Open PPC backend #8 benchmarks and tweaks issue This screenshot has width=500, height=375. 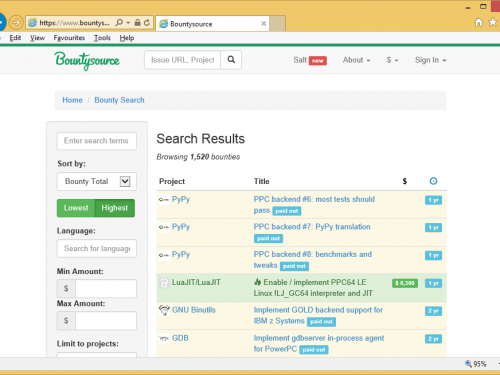tap(313, 260)
